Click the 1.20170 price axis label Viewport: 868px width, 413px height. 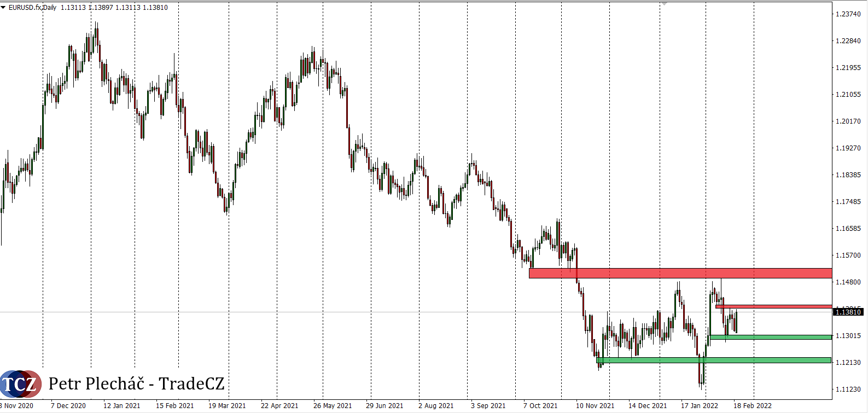click(x=848, y=121)
